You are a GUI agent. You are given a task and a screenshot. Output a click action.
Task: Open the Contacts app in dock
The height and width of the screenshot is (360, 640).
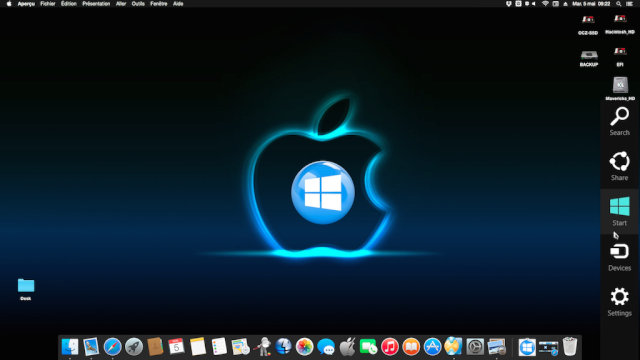pyautogui.click(x=155, y=347)
